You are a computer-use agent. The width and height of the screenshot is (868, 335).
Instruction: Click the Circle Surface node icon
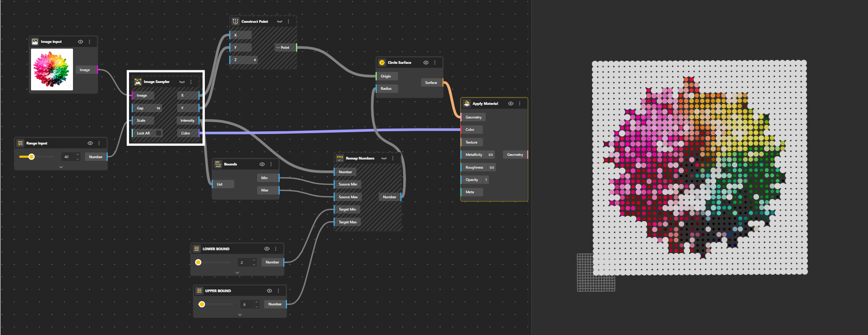[382, 62]
